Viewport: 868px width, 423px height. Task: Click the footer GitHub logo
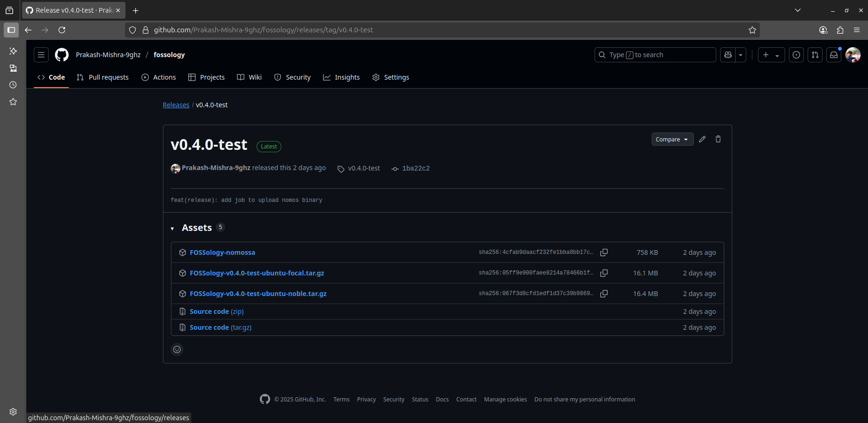click(265, 399)
